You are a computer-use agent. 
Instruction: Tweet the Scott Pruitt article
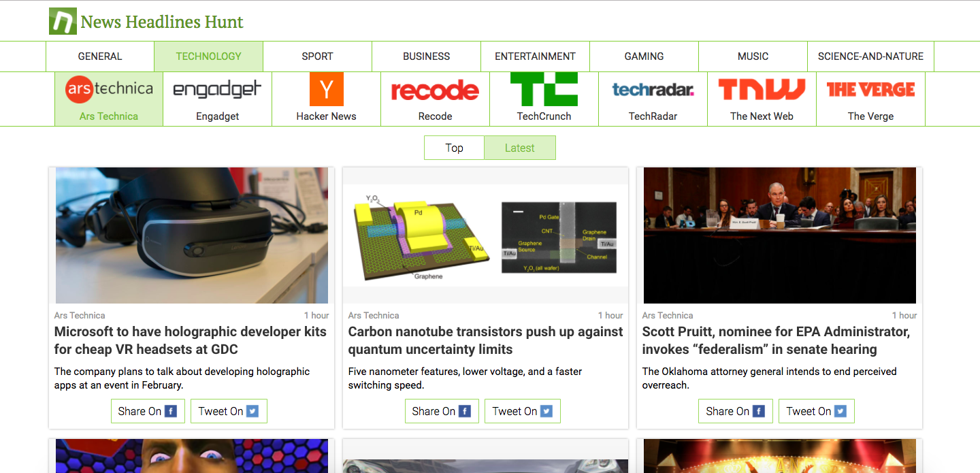click(817, 411)
